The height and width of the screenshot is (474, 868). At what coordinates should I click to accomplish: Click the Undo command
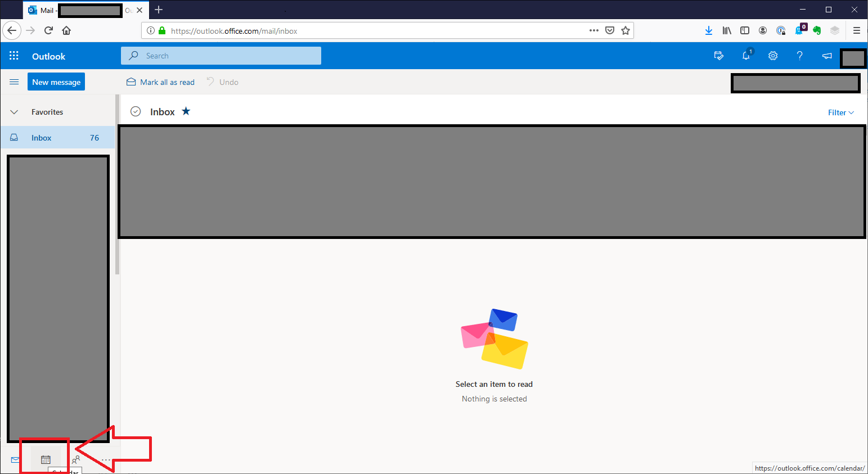[222, 82]
